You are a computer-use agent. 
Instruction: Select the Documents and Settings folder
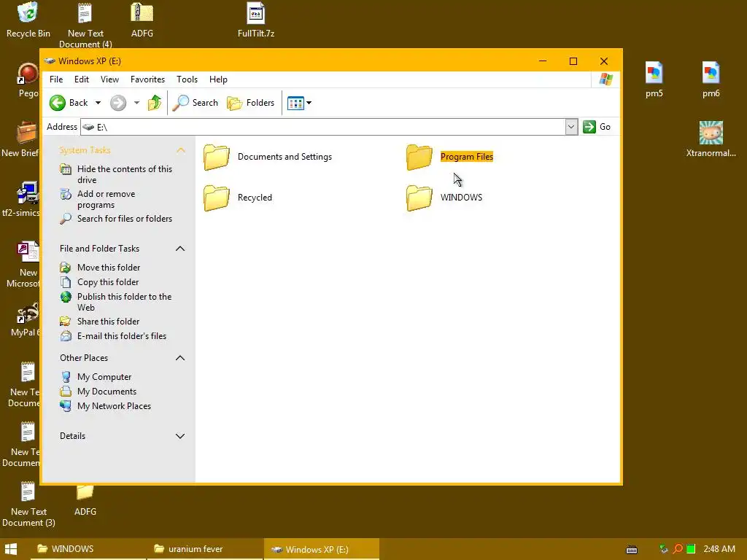coord(268,157)
